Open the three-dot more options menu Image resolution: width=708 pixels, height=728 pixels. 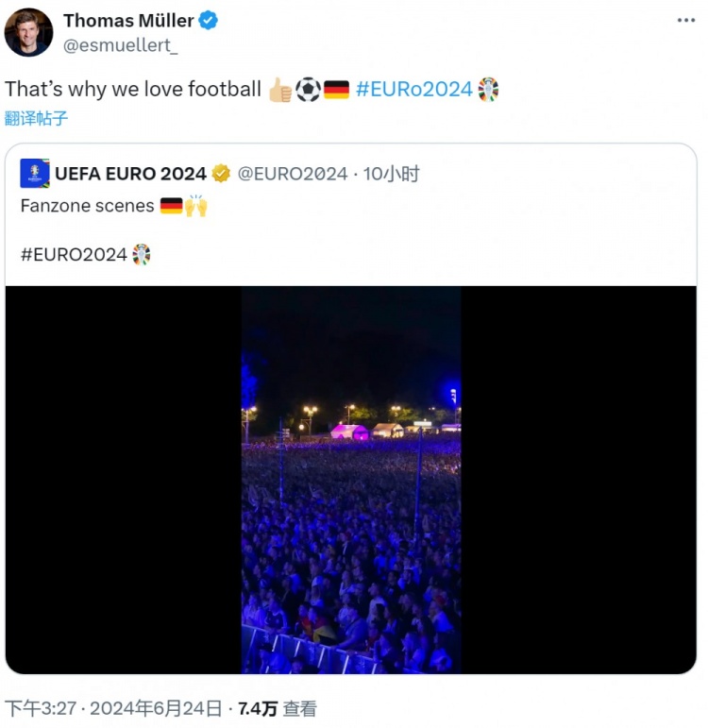pos(685,20)
